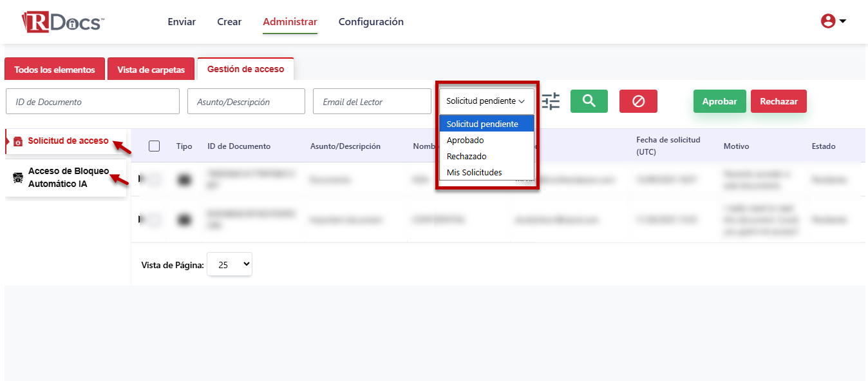
Task: Click the Bloqueo Automático IA icon
Action: pyautogui.click(x=18, y=179)
